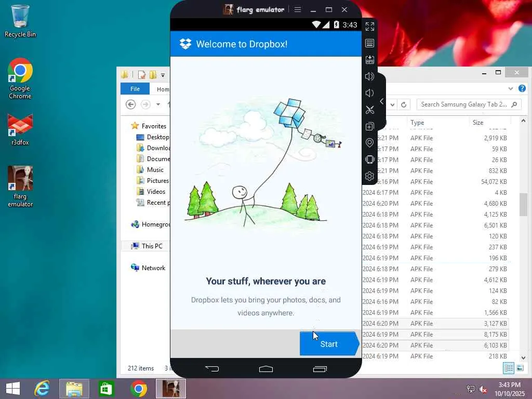Open the flarg emulator hamburger menu
532x399 pixels.
click(x=298, y=9)
